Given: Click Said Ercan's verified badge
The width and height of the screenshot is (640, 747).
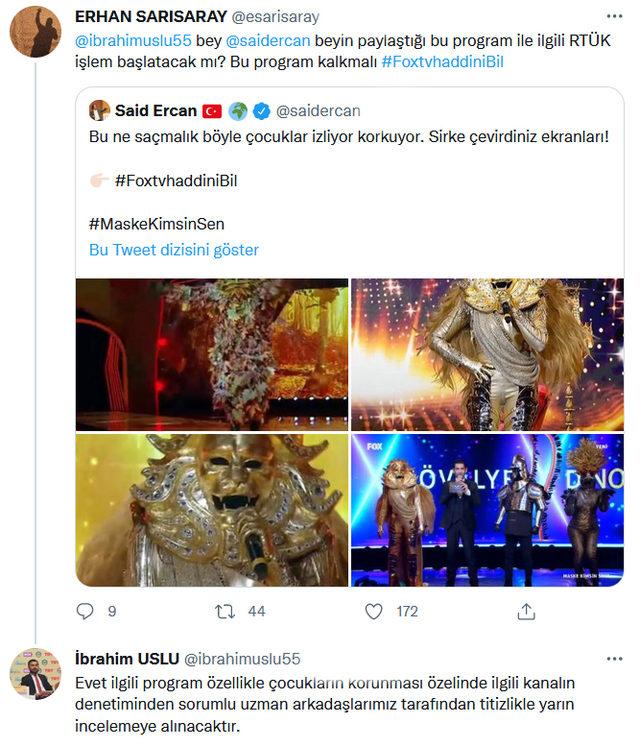Looking at the screenshot, I should point(258,110).
